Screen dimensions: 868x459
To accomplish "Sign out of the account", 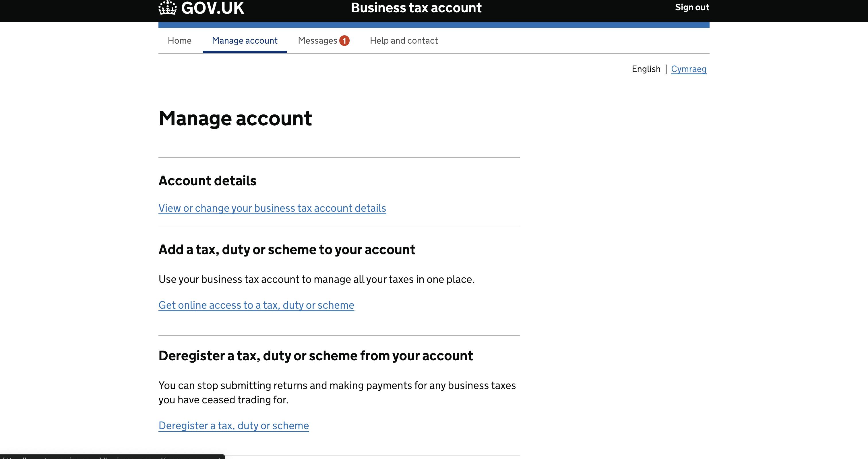I will 692,7.
